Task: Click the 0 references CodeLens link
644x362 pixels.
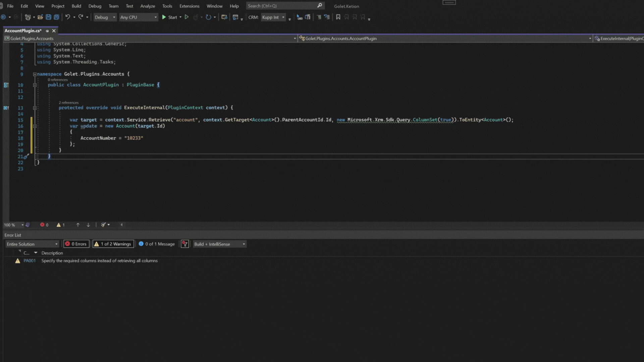Action: (57, 80)
